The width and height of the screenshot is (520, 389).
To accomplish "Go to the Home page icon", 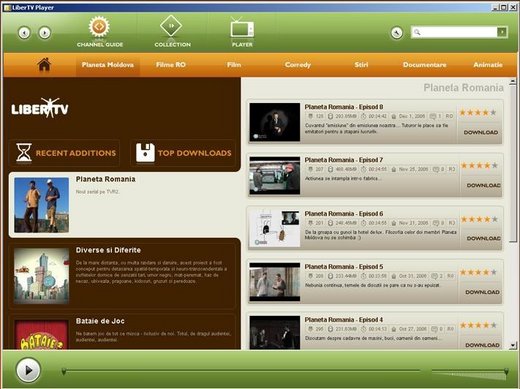I will click(x=44, y=64).
